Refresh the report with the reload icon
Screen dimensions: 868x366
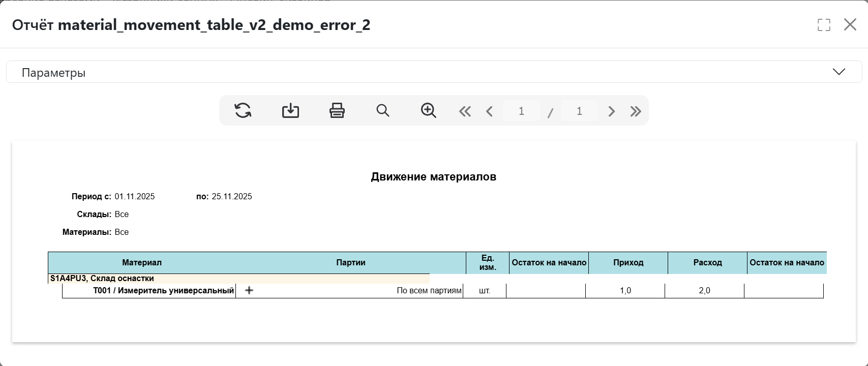coord(243,110)
